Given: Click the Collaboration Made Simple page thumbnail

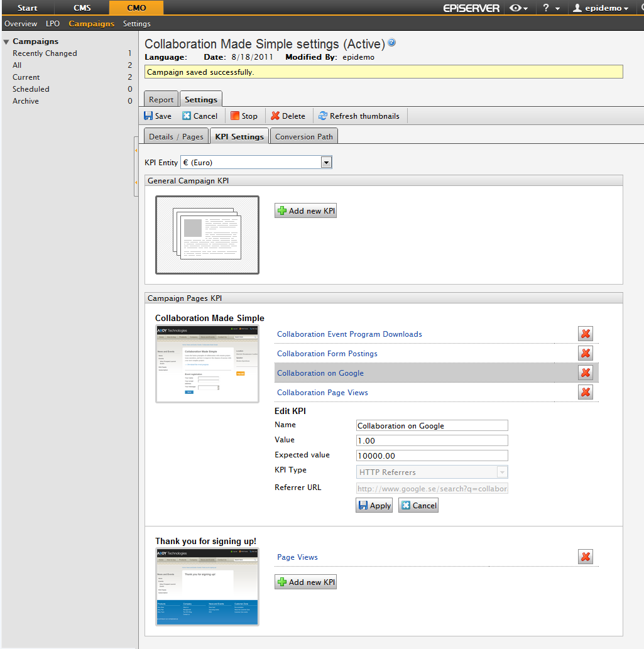Looking at the screenshot, I should tap(207, 363).
